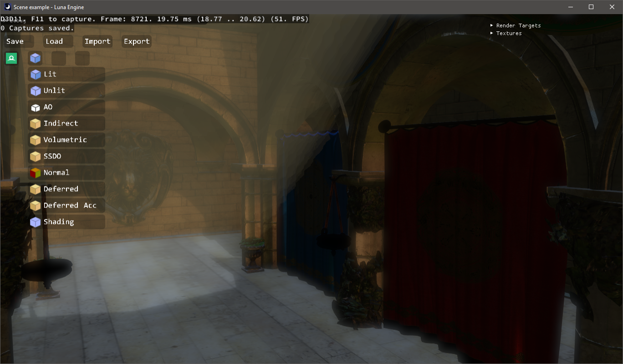Select the SSDO cube icon
This screenshot has height=364, width=623.
coord(36,157)
